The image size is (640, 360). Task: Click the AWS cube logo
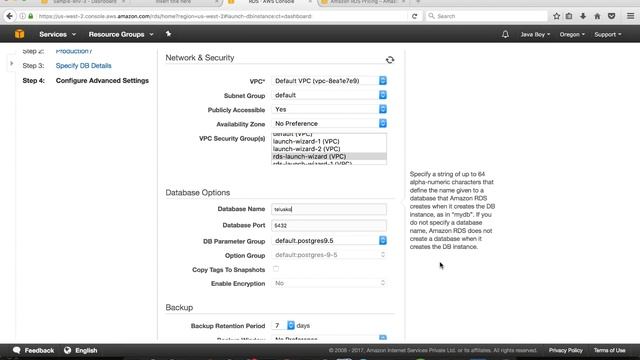[x=19, y=34]
